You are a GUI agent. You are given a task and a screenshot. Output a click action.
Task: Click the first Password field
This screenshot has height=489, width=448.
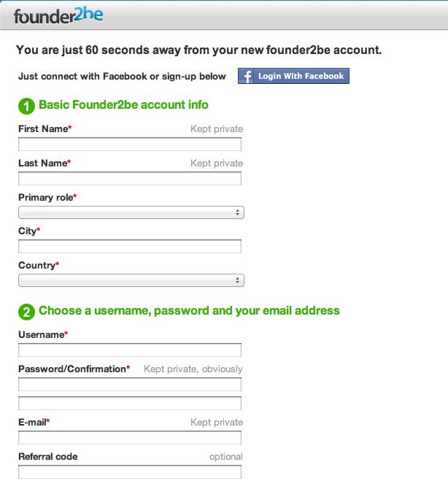[x=130, y=385]
